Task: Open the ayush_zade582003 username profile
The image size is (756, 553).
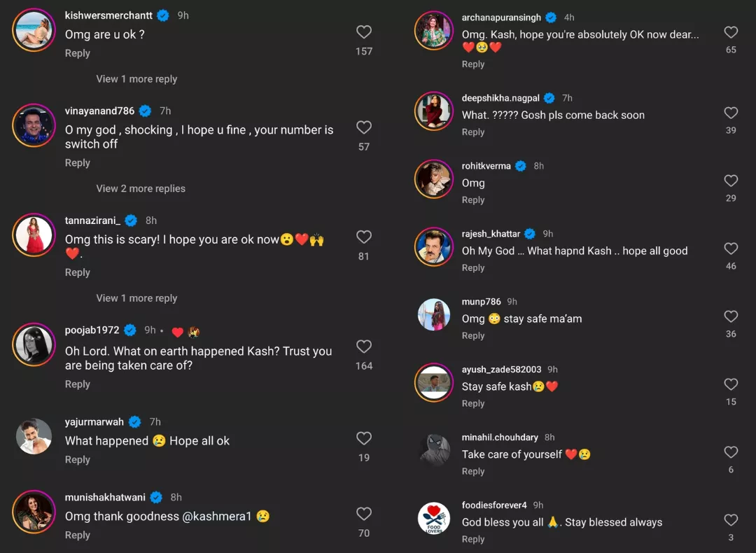Action: 501,370
